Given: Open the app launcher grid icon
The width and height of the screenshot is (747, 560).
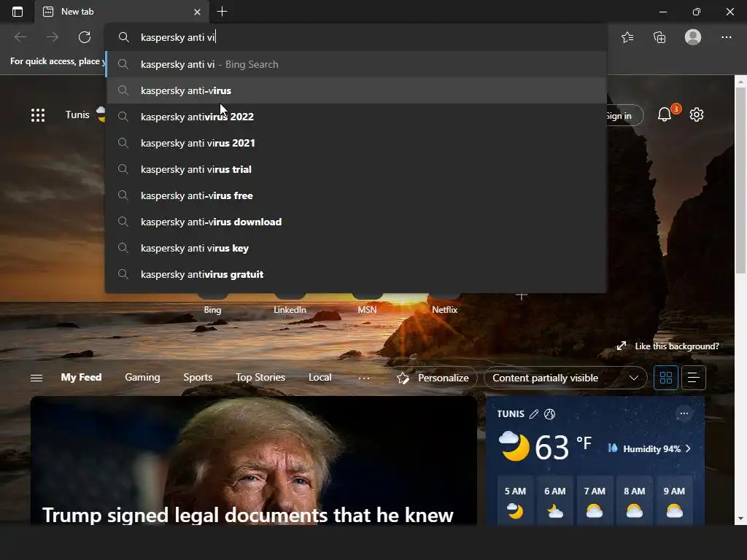Looking at the screenshot, I should 38,114.
